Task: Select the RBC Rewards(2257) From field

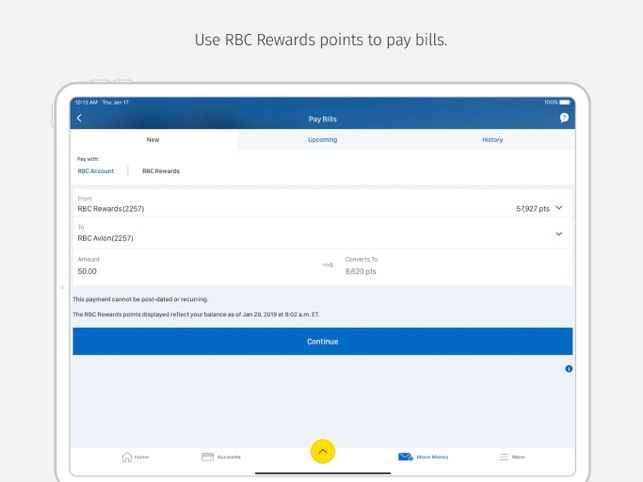Action: point(323,204)
